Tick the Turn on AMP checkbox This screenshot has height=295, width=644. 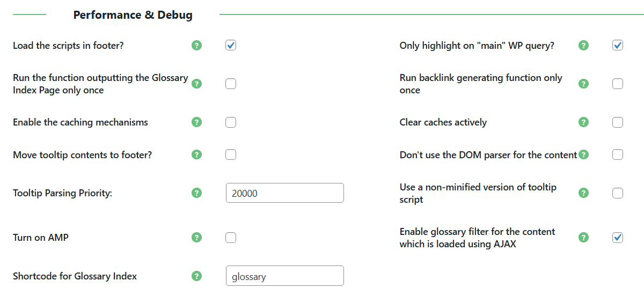click(x=231, y=238)
